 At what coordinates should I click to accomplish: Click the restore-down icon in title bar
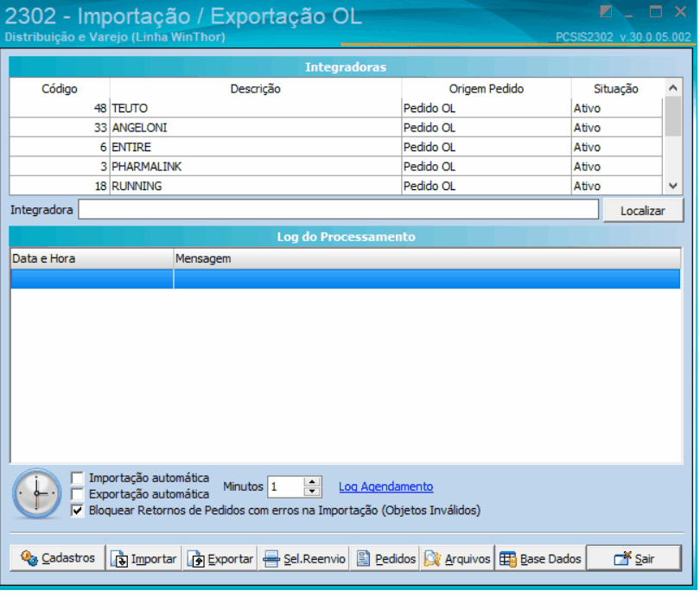coord(605,11)
